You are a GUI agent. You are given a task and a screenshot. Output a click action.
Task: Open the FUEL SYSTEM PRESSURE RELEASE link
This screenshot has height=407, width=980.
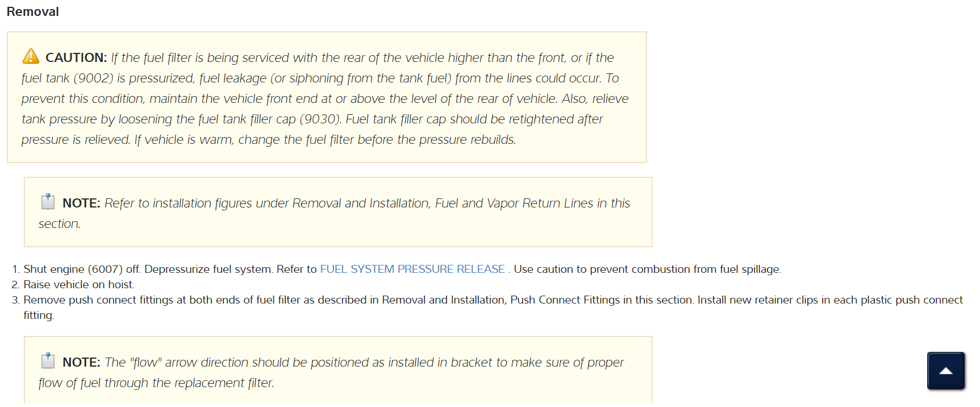tap(412, 269)
